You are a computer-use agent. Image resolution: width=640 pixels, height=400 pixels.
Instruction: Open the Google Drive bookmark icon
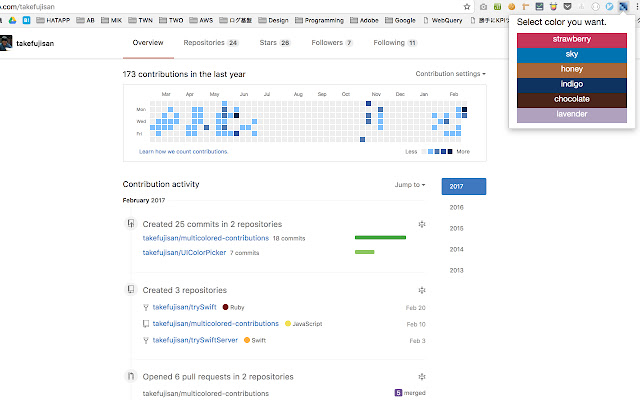(x=13, y=20)
